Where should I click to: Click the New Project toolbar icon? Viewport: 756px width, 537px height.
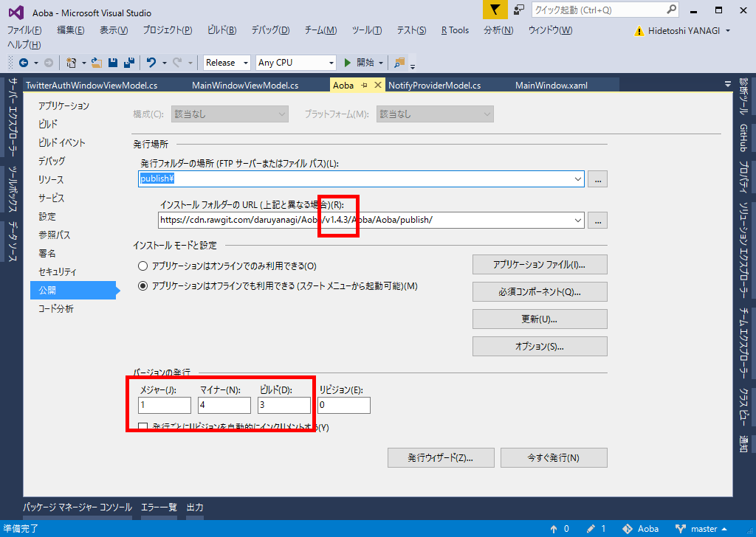point(72,63)
